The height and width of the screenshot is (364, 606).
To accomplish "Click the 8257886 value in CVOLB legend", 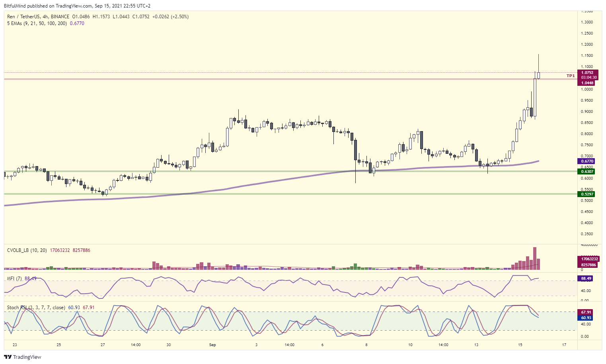I will pos(81,250).
